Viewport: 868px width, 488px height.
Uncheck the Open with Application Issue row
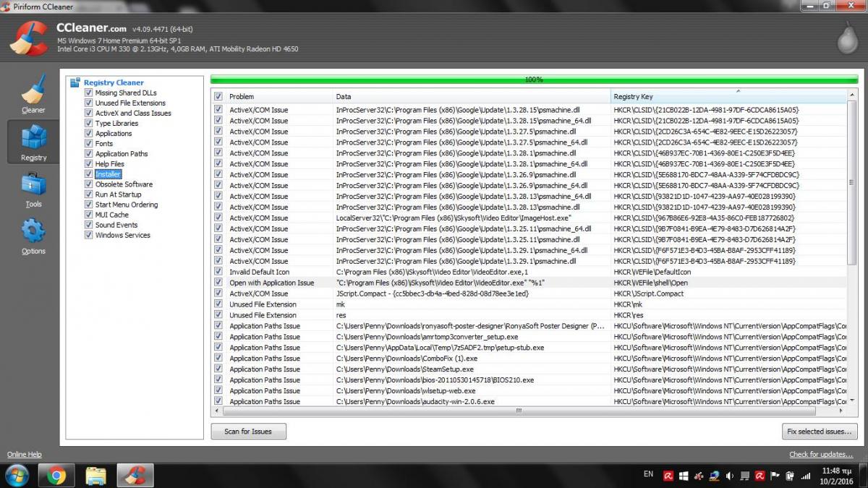pyautogui.click(x=218, y=283)
